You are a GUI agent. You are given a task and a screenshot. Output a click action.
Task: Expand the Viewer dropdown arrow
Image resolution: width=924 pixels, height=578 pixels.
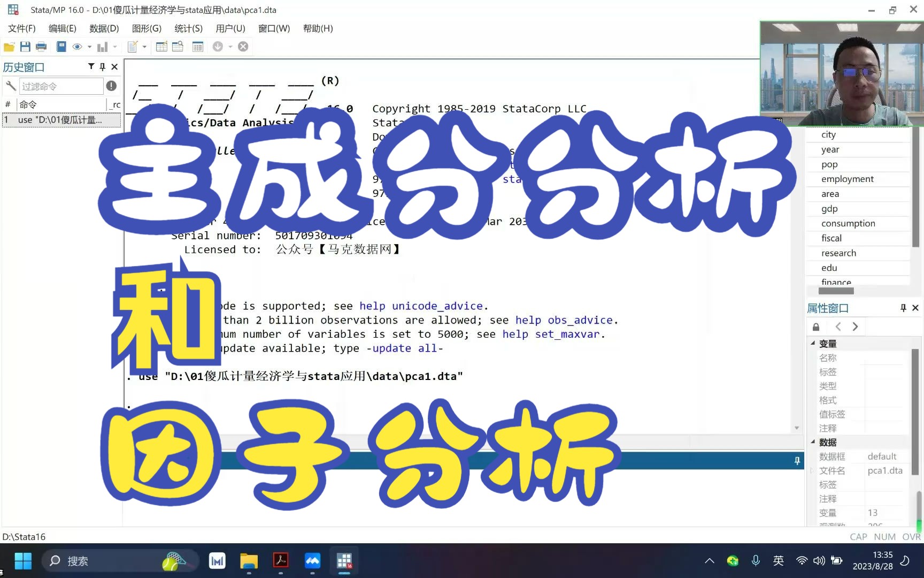pos(89,47)
